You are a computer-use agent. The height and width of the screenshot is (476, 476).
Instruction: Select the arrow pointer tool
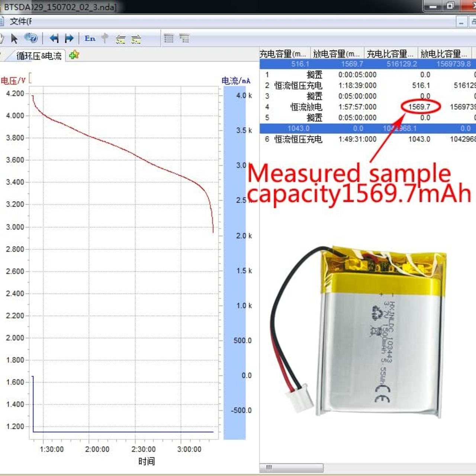15,39
